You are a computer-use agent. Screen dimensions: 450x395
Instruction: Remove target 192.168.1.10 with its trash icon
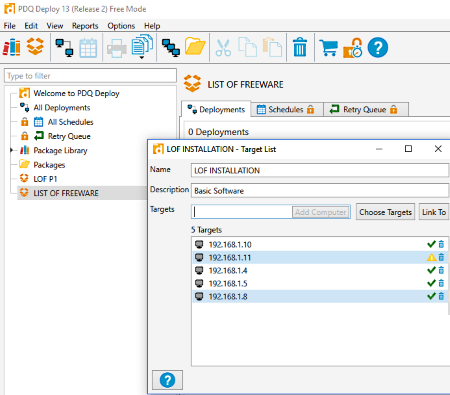441,244
